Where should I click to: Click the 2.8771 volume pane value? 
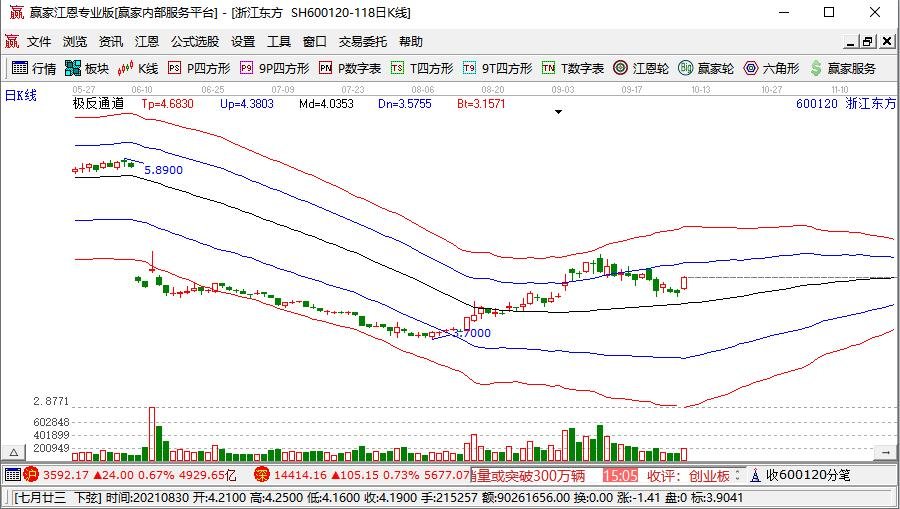tap(51, 401)
